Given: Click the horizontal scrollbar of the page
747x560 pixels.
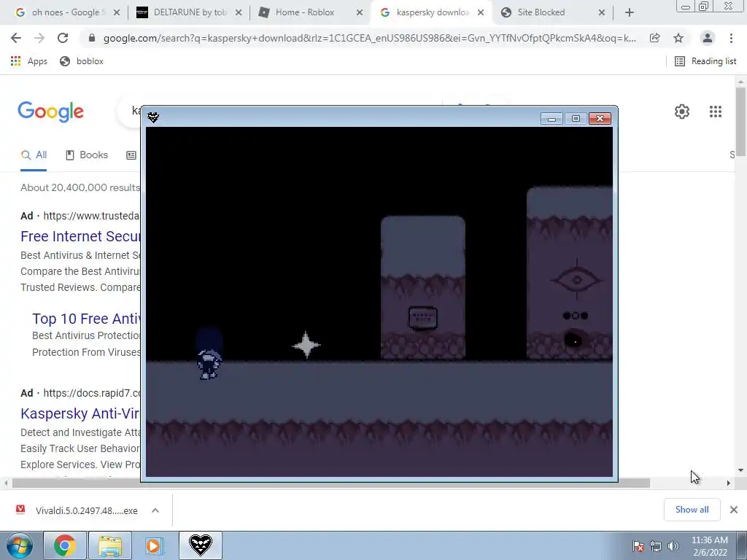Looking at the screenshot, I should 330,483.
